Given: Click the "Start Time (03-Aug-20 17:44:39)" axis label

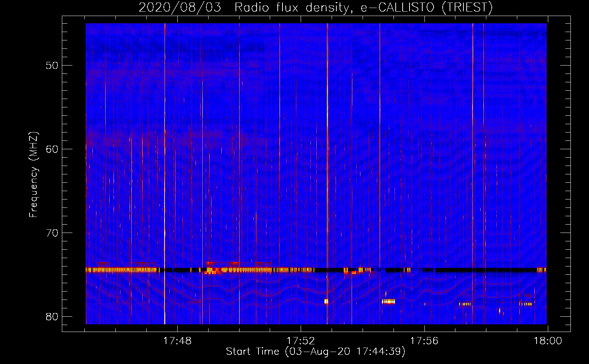Looking at the screenshot, I should (x=316, y=352).
